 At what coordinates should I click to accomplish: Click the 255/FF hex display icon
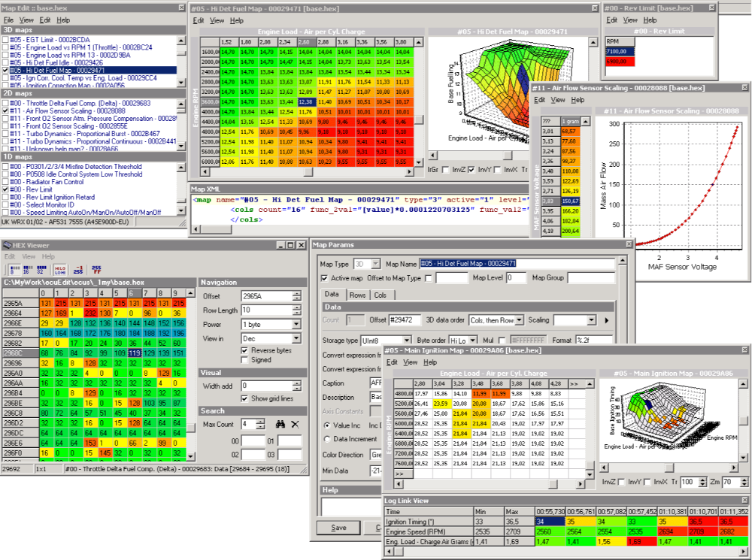click(x=97, y=268)
